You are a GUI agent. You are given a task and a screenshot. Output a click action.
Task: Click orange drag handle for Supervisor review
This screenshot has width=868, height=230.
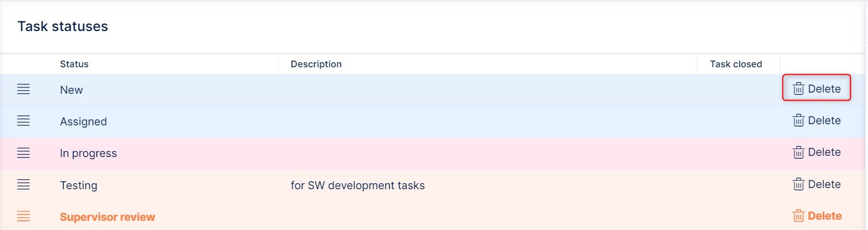click(x=23, y=217)
